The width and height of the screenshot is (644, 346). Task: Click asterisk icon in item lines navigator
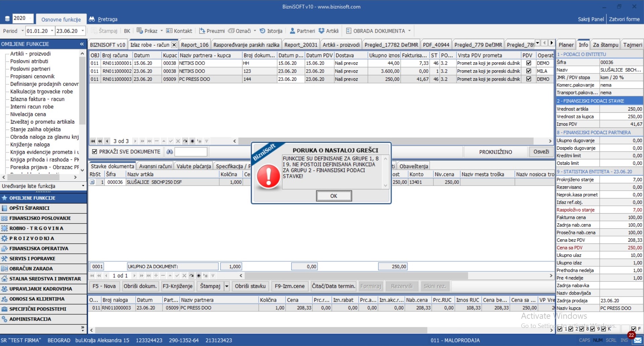tap(199, 276)
